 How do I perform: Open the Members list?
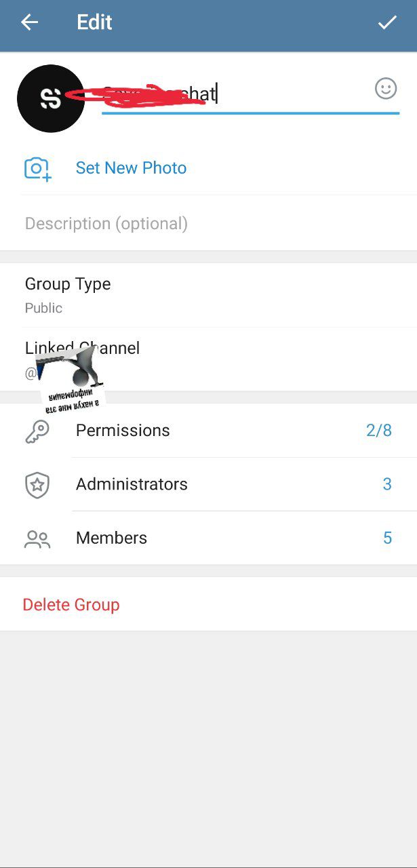point(208,538)
